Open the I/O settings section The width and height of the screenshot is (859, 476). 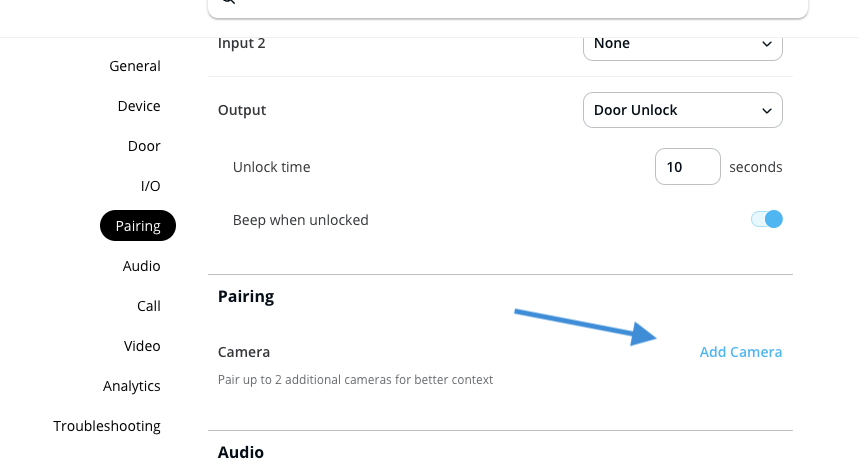pyautogui.click(x=150, y=186)
